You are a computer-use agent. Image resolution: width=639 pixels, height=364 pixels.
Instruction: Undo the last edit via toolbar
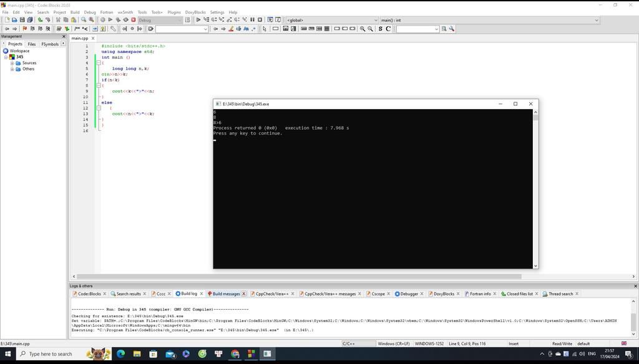[40, 19]
